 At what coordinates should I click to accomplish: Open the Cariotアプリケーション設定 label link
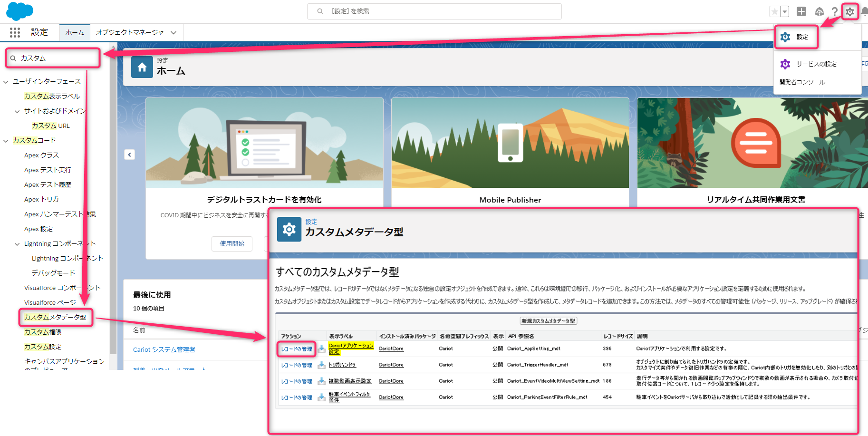(x=351, y=349)
